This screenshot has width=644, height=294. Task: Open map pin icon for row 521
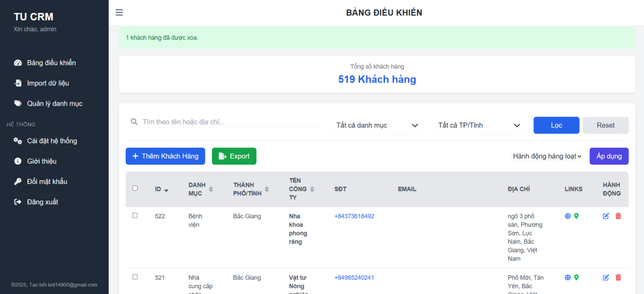click(576, 278)
